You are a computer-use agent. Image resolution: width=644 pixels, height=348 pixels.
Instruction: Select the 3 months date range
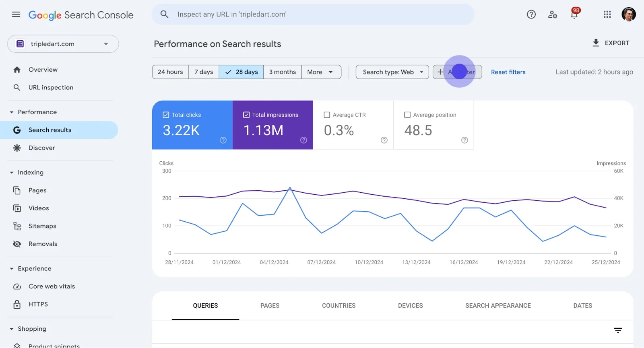283,72
